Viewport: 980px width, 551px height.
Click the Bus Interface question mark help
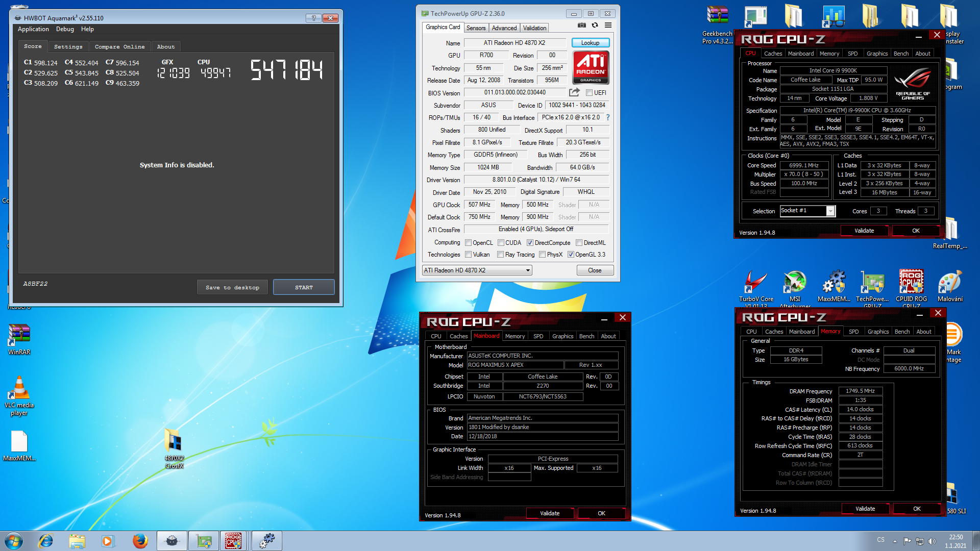pos(607,117)
